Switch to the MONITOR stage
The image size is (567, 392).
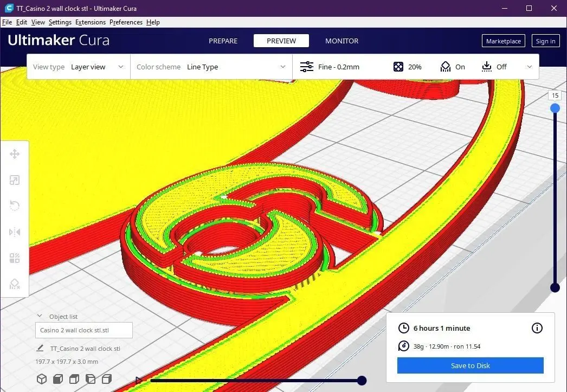tap(342, 41)
